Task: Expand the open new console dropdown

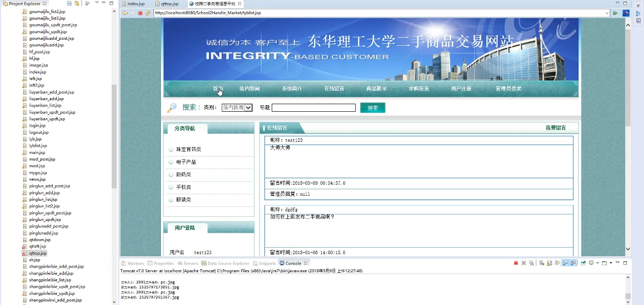Action: [x=611, y=263]
